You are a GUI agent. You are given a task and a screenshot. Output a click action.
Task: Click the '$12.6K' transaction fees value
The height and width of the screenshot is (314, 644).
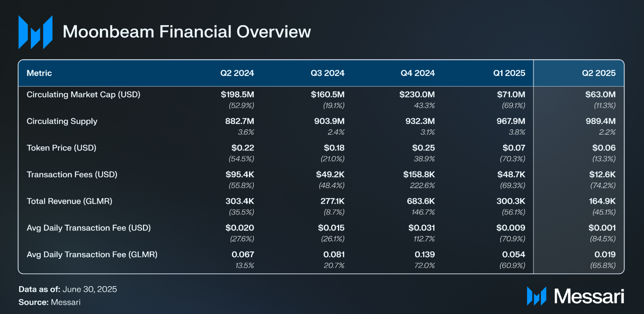click(x=602, y=175)
